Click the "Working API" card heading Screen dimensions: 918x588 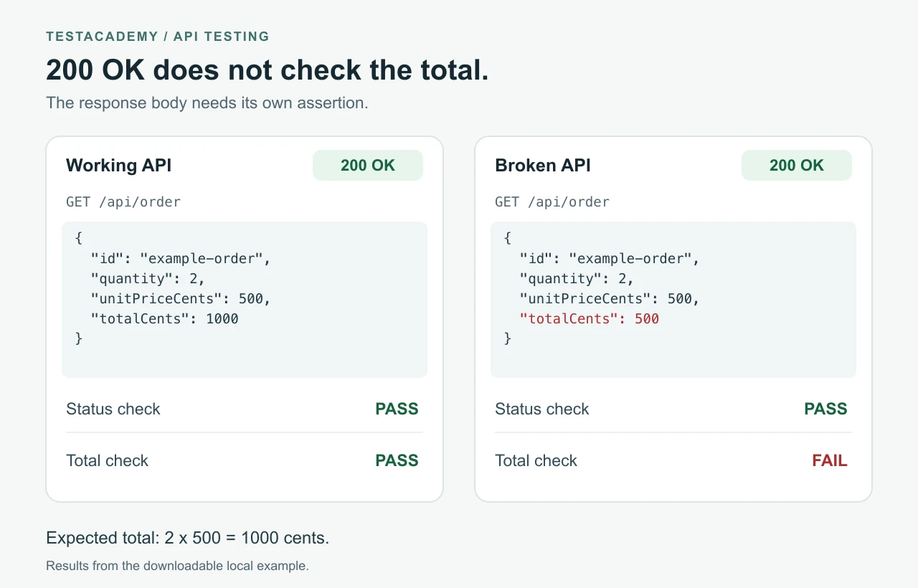tap(119, 166)
